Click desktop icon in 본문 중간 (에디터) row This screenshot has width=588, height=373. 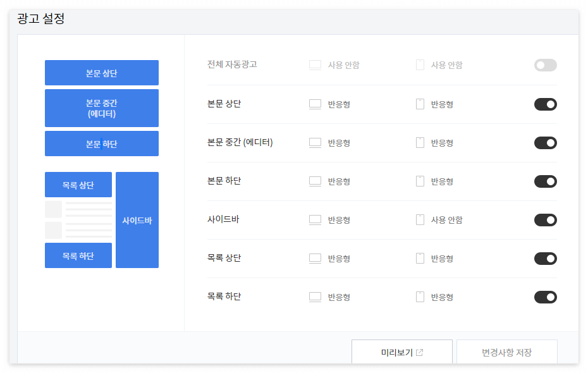pyautogui.click(x=315, y=143)
